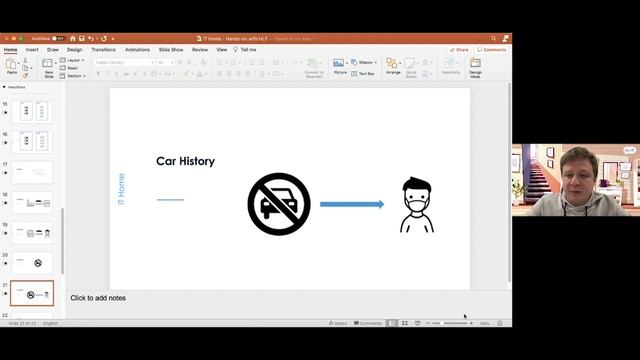This screenshot has width=640, height=360.
Task: Open the Shapes dropdown
Action: (364, 62)
